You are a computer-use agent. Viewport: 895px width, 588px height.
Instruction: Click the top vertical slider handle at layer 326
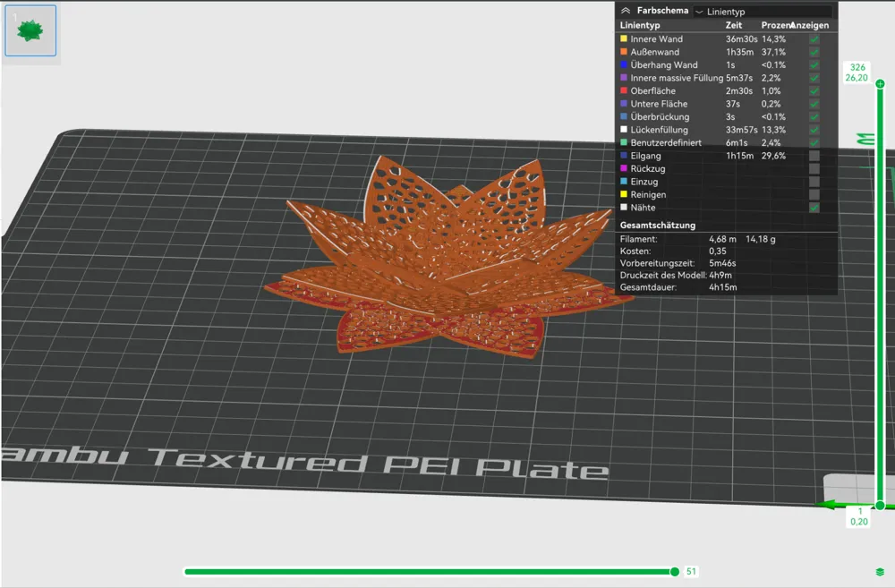880,82
